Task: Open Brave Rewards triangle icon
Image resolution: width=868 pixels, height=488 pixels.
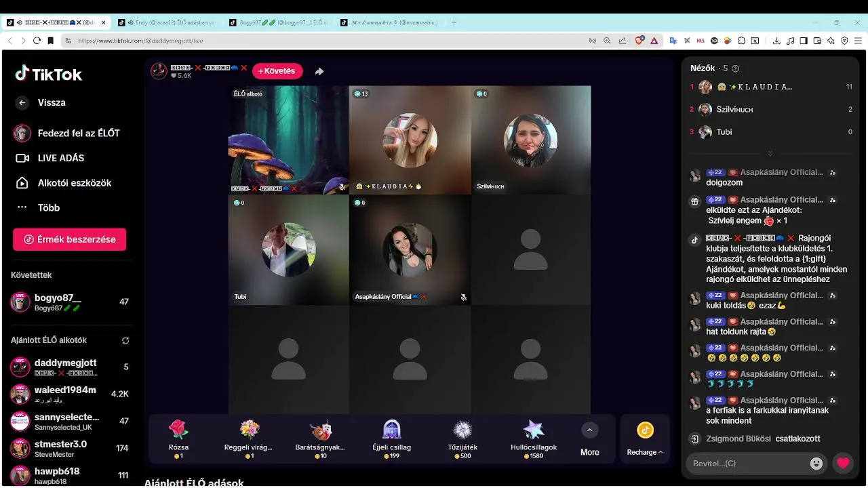Action: pyautogui.click(x=654, y=41)
